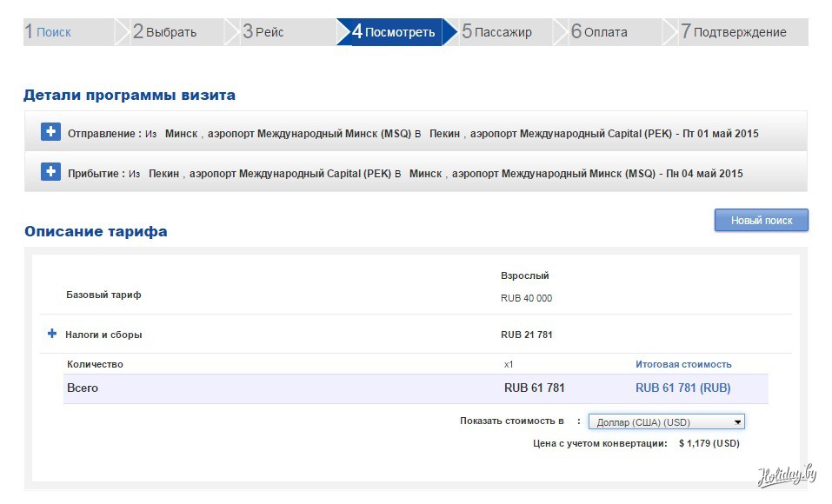
Task: Click the Всего total row
Action: 83,388
